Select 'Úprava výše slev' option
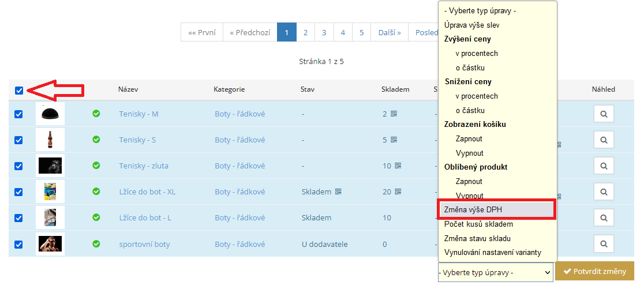644x289 pixels. pyautogui.click(x=471, y=25)
